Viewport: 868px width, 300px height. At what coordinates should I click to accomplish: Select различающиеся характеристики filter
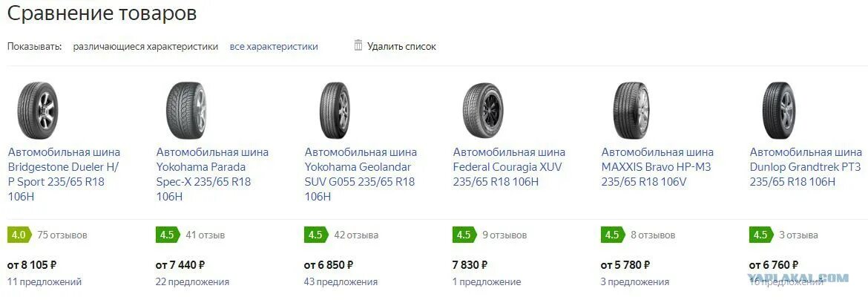pyautogui.click(x=145, y=46)
